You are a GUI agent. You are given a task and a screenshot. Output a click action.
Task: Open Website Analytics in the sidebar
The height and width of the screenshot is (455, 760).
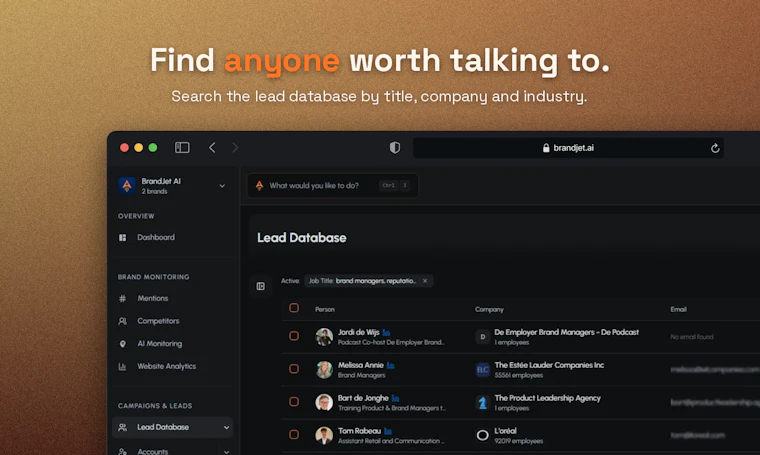pyautogui.click(x=166, y=366)
